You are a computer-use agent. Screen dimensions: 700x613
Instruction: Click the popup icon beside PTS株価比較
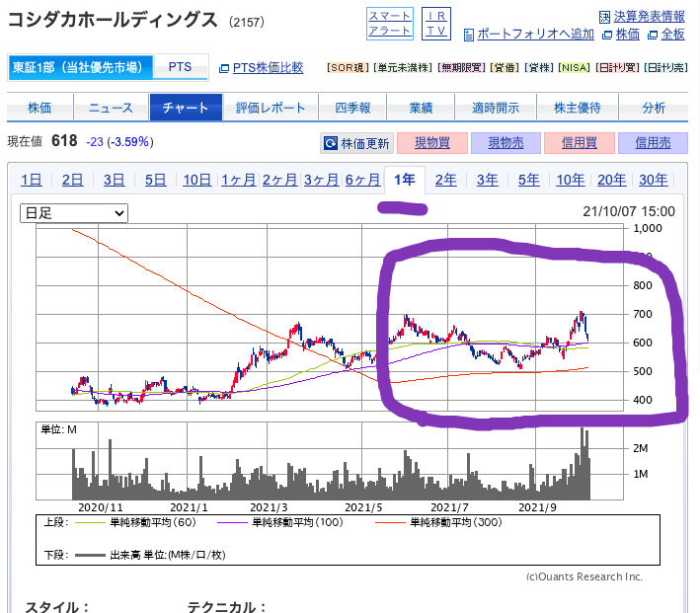(224, 68)
